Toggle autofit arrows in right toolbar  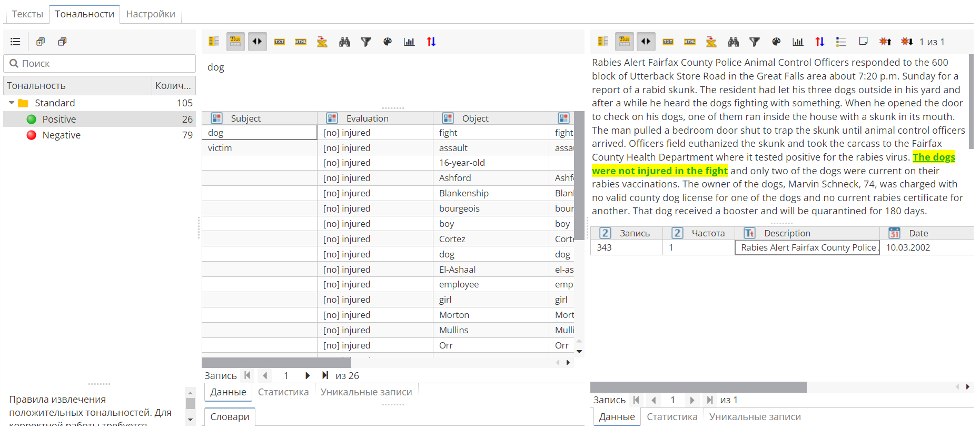[x=646, y=42]
